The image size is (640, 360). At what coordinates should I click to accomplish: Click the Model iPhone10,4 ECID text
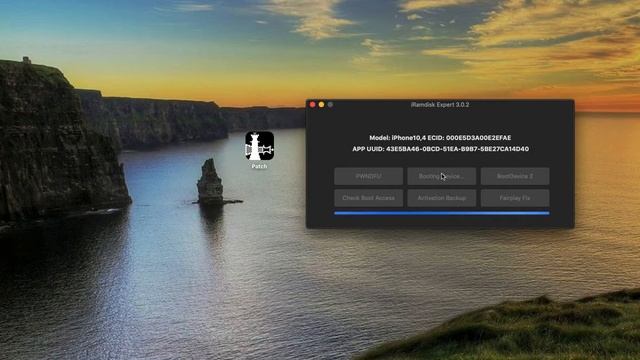pyautogui.click(x=440, y=138)
